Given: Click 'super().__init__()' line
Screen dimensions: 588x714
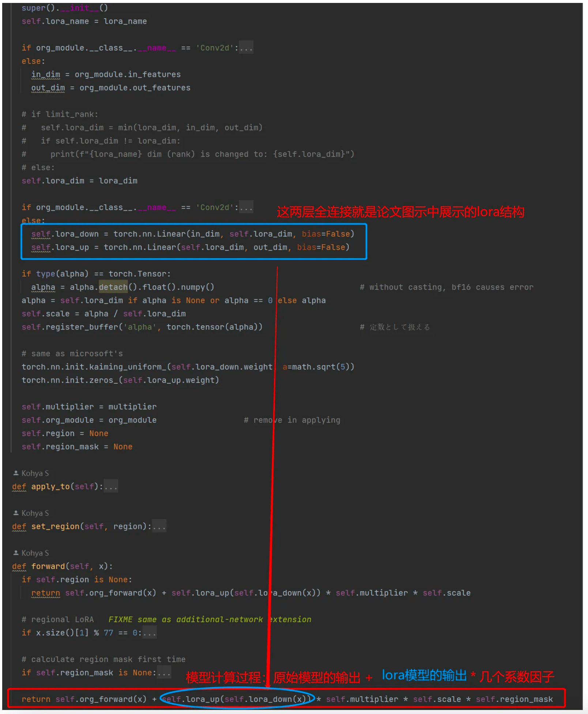Looking at the screenshot, I should (65, 8).
